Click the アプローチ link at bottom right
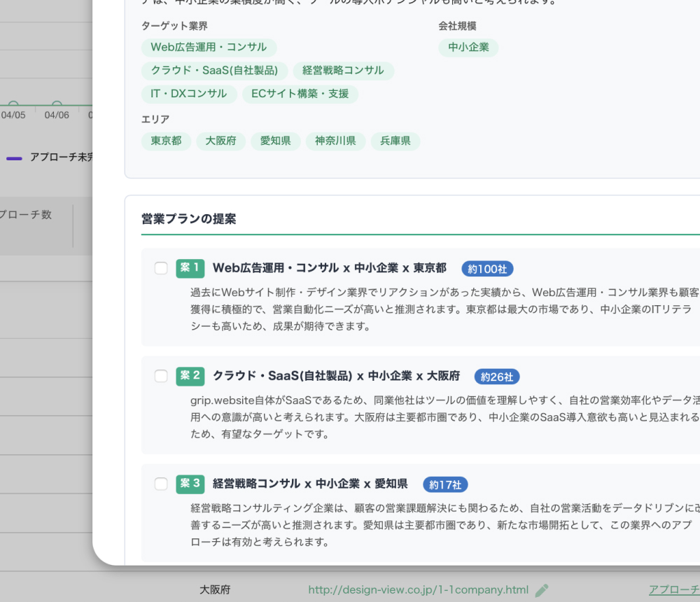The height and width of the screenshot is (602, 700). [x=673, y=590]
